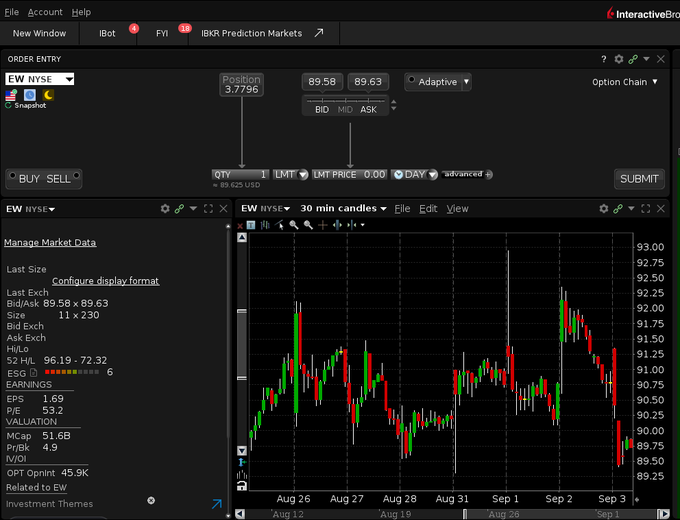Click the volume bars icon beside chart
Image resolution: width=680 pixels, height=520 pixels.
[242, 474]
